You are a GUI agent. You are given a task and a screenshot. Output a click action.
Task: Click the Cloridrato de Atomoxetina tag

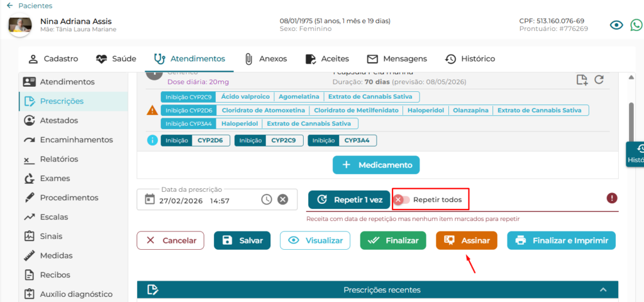click(264, 110)
